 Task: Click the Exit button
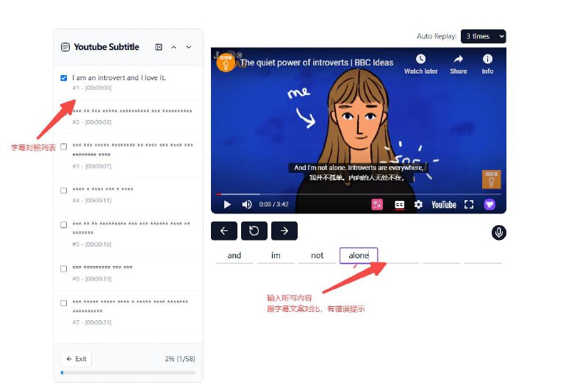pos(76,359)
